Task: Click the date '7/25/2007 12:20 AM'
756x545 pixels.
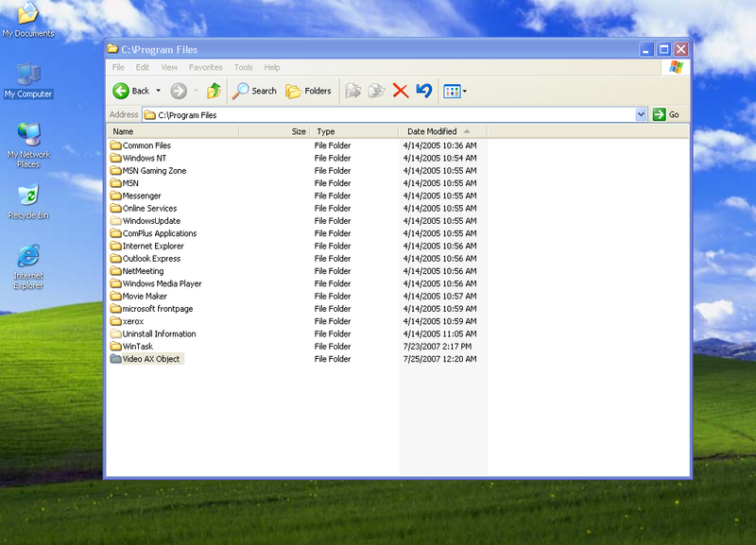Action: [439, 359]
